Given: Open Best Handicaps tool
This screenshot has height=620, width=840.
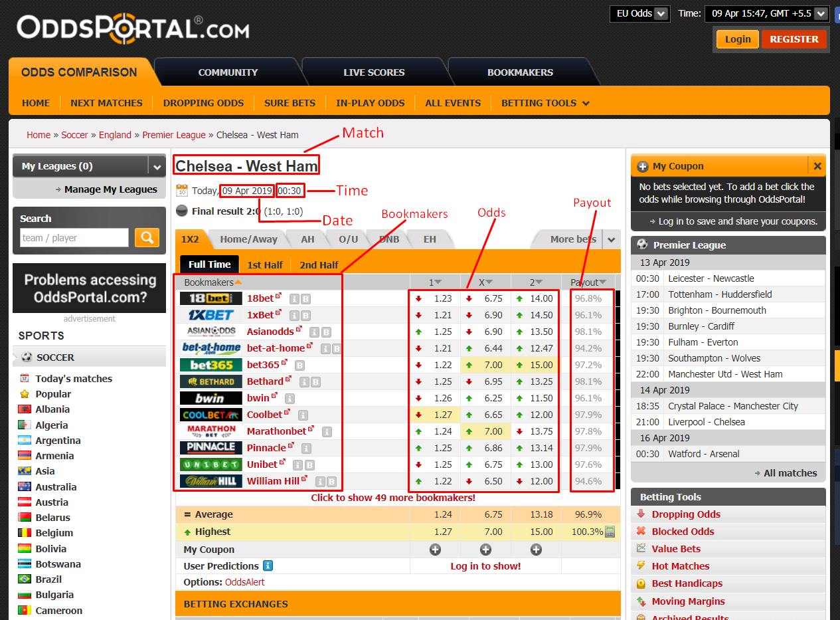Looking at the screenshot, I should [x=687, y=583].
